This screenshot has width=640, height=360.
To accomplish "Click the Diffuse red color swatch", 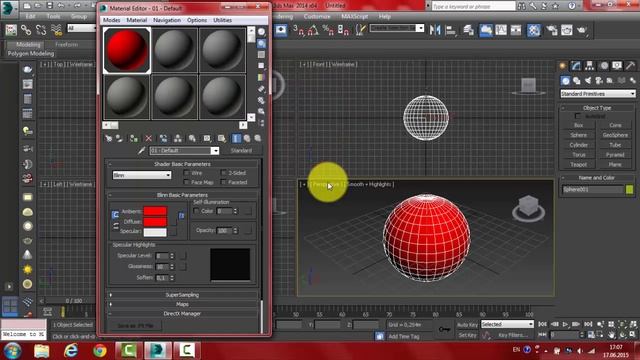I will coord(155,222).
